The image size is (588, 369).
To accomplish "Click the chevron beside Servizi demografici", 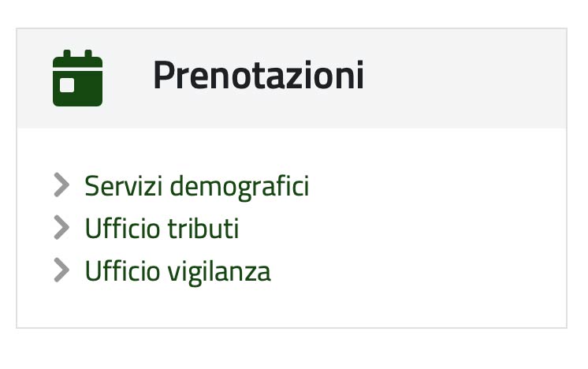I will tap(62, 184).
